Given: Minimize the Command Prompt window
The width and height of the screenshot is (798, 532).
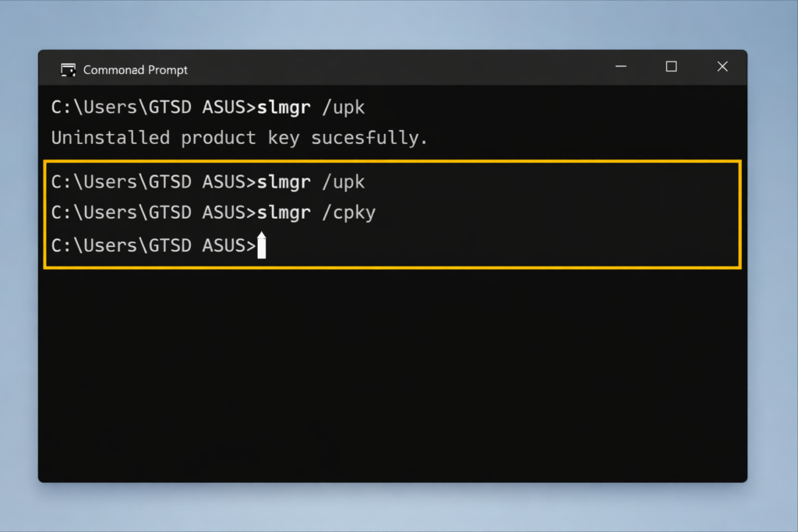Looking at the screenshot, I should pos(620,67).
